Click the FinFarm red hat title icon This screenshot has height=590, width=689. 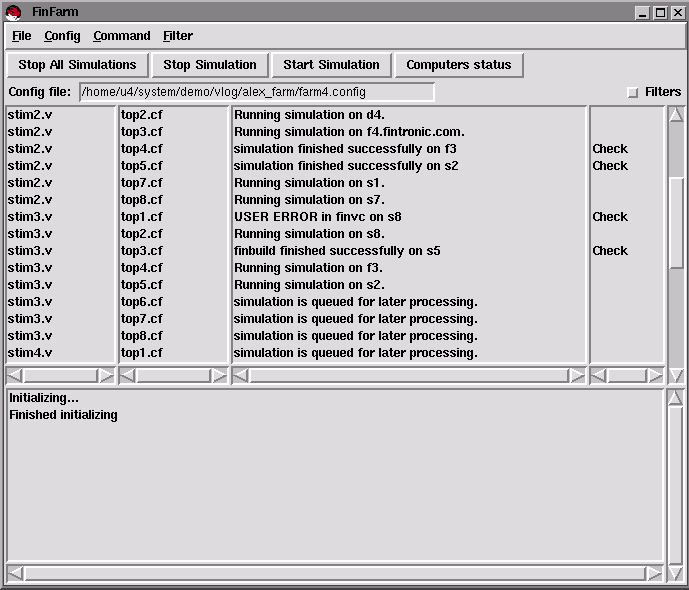pos(13,12)
